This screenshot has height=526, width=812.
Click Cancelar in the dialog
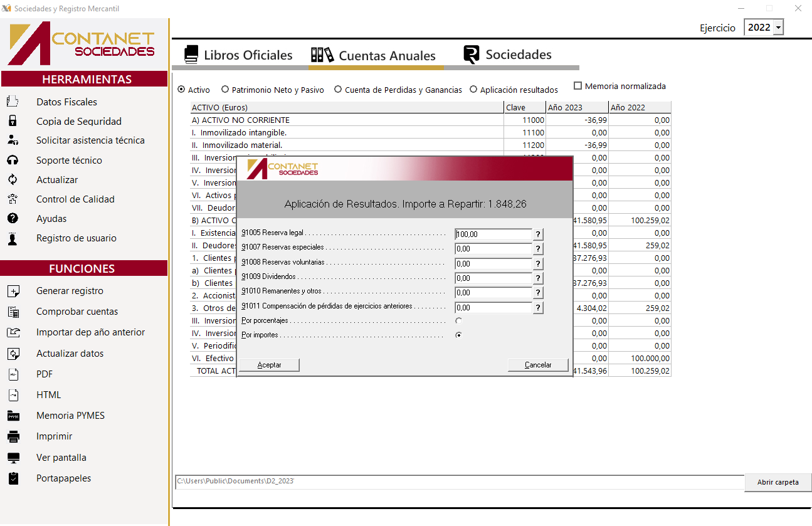(x=538, y=365)
